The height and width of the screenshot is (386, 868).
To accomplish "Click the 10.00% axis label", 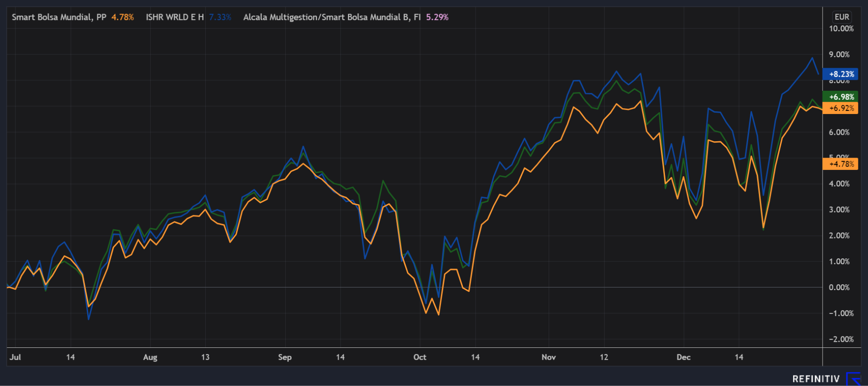I will pos(841,29).
